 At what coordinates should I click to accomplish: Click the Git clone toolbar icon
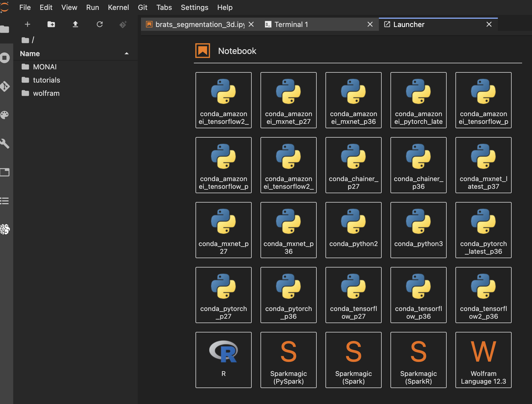pos(123,24)
